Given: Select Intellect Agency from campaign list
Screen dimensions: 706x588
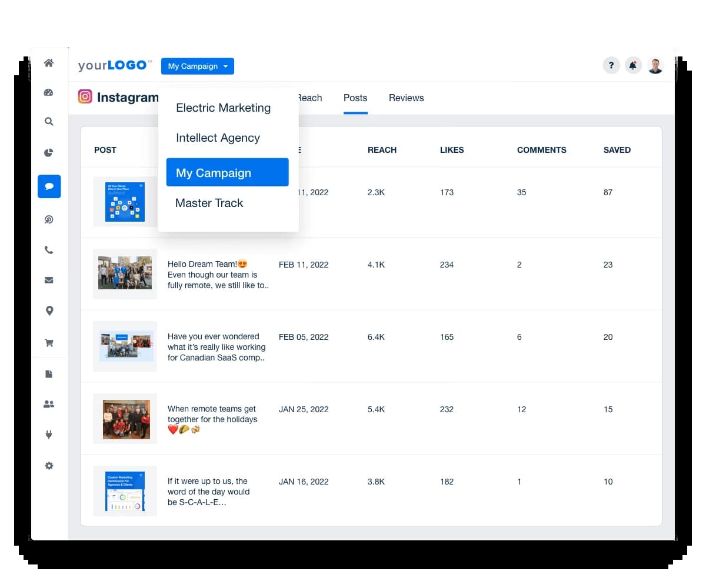Looking at the screenshot, I should (x=218, y=138).
